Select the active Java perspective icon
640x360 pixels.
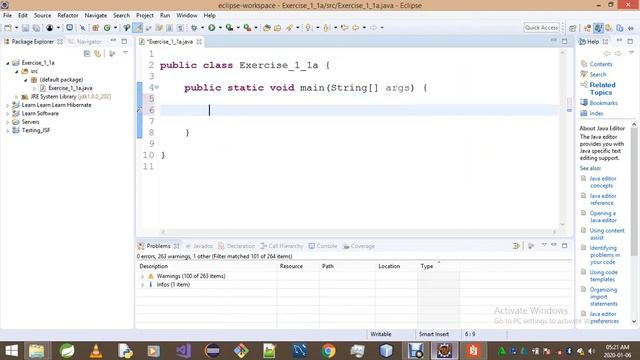[598, 28]
